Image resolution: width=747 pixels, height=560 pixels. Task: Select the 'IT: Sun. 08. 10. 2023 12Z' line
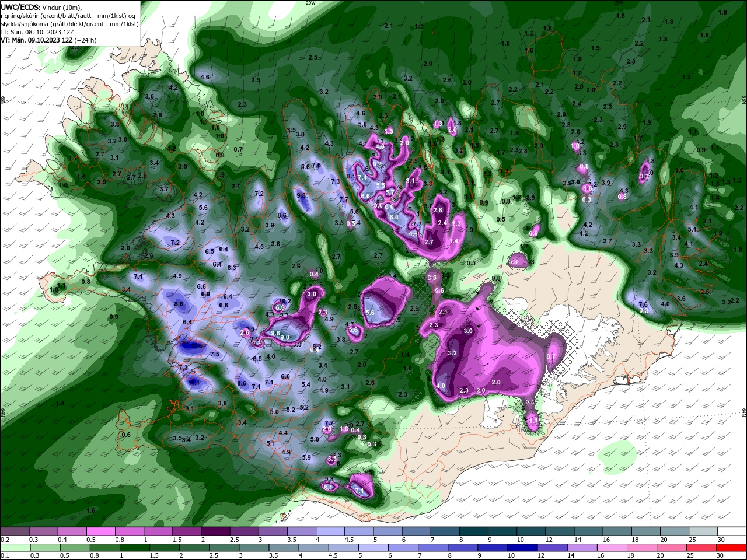36,32
